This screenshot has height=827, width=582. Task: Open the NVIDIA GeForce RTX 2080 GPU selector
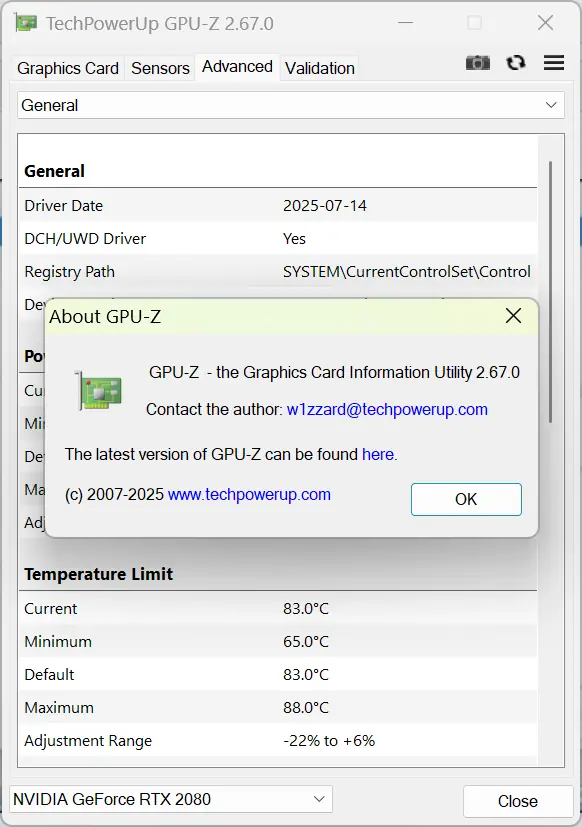pos(171,799)
